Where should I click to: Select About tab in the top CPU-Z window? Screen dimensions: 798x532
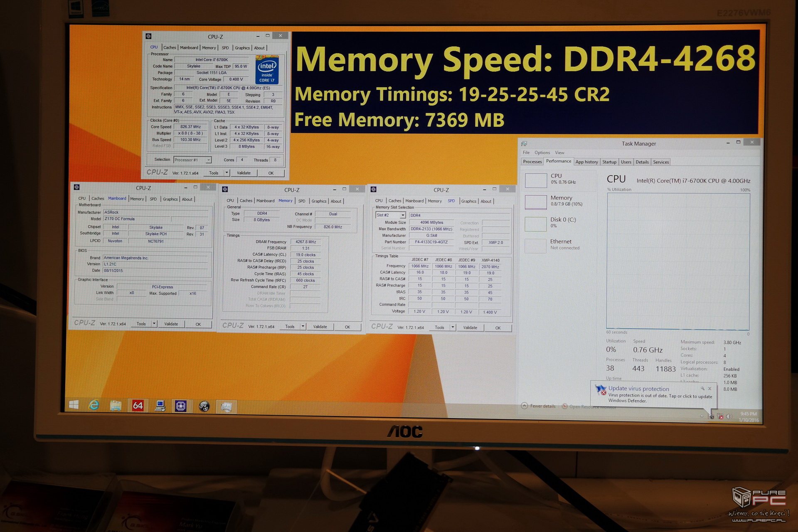point(259,48)
